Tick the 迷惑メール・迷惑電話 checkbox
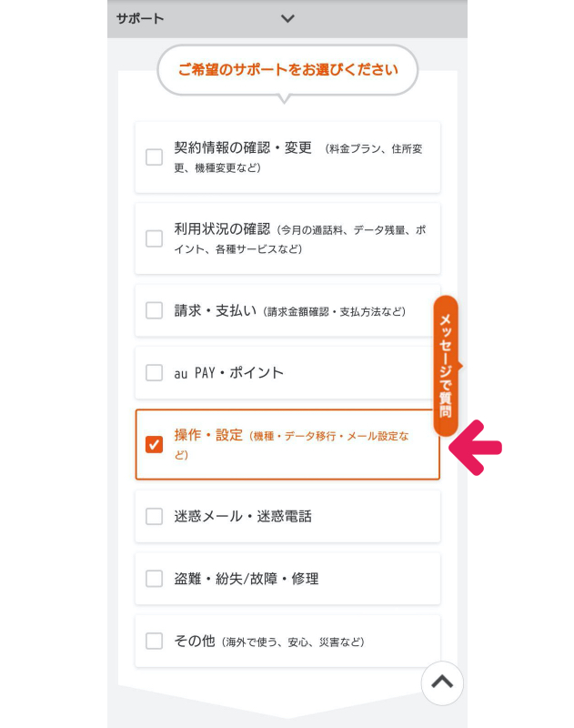 pos(155,516)
